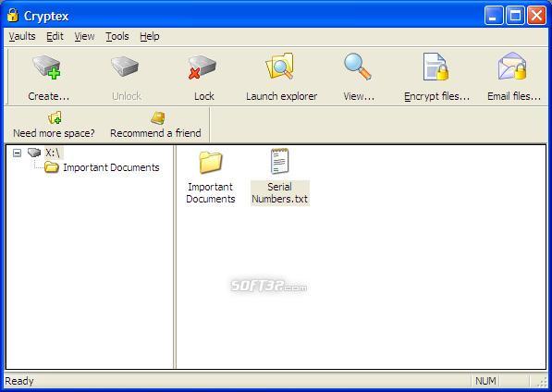Lock the vault with the Lock icon

[202, 67]
